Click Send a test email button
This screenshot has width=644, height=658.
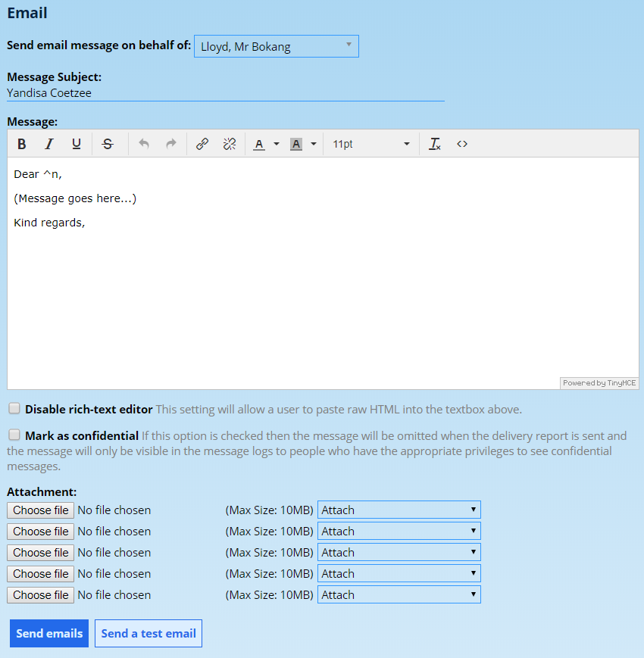[x=148, y=634]
